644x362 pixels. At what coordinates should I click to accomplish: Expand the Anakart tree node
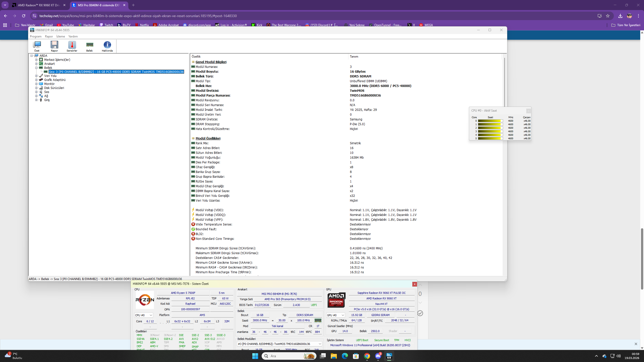(36, 64)
